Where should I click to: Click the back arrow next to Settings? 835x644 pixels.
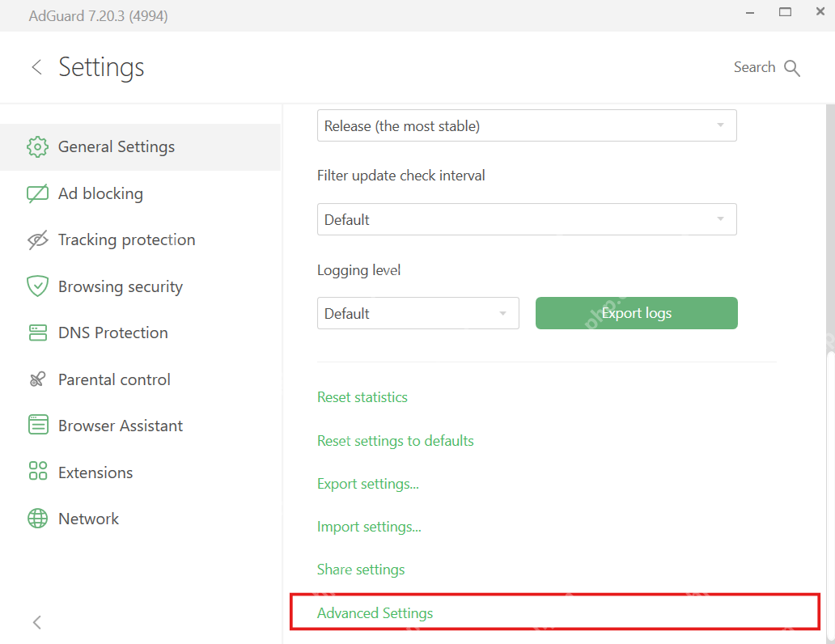point(36,67)
